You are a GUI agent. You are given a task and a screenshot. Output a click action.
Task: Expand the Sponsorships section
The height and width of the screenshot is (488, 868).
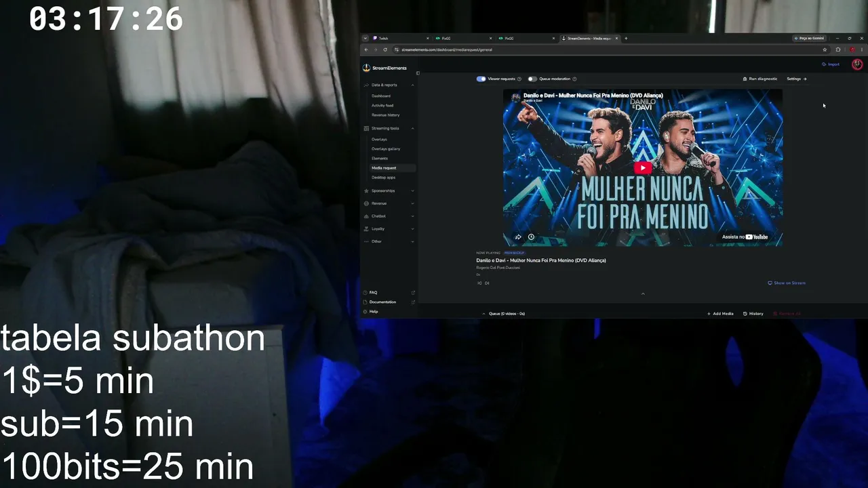(x=413, y=191)
